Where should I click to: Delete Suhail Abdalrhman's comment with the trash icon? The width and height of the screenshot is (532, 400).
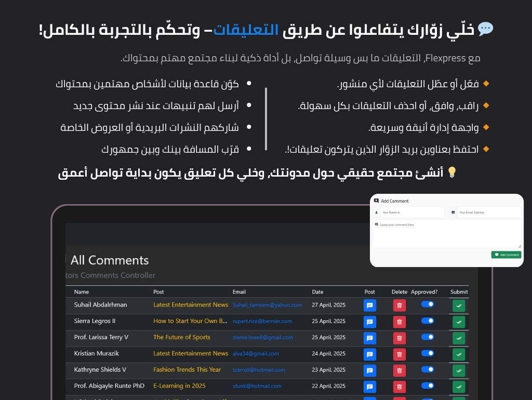pyautogui.click(x=399, y=305)
